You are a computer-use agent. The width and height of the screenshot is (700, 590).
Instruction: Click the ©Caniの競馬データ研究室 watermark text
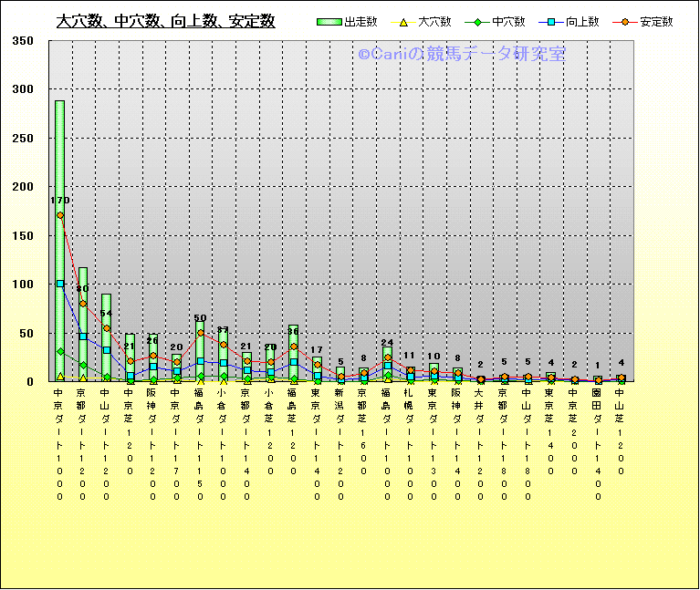[461, 55]
